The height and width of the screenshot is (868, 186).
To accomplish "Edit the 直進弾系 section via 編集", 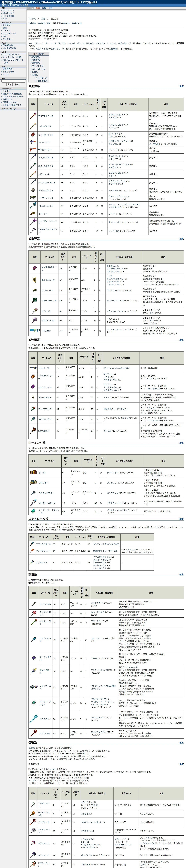I will pyautogui.click(x=181, y=86).
